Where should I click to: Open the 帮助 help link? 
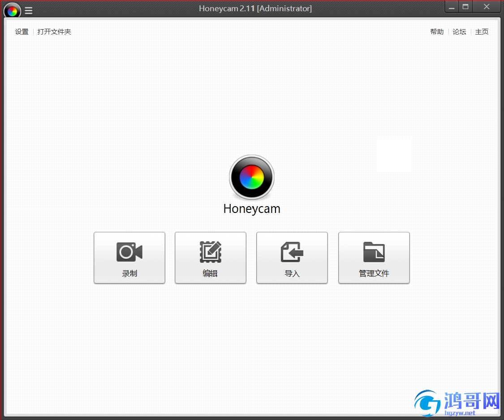click(x=437, y=31)
